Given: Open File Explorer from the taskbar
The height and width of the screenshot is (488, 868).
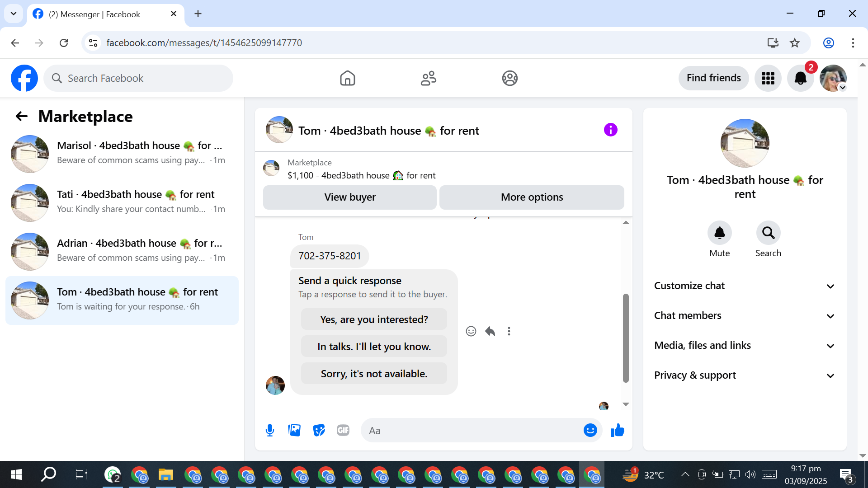Looking at the screenshot, I should [166, 474].
